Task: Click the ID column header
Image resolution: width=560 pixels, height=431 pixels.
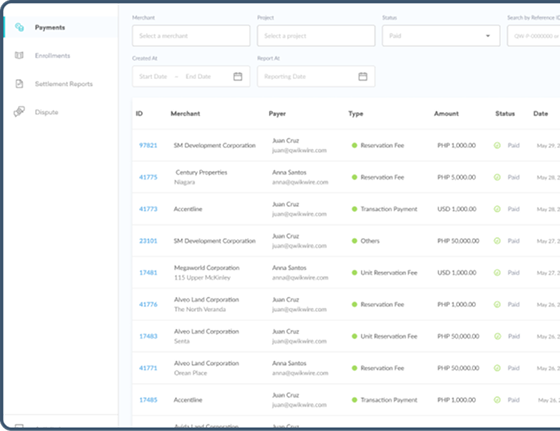Action: [139, 114]
